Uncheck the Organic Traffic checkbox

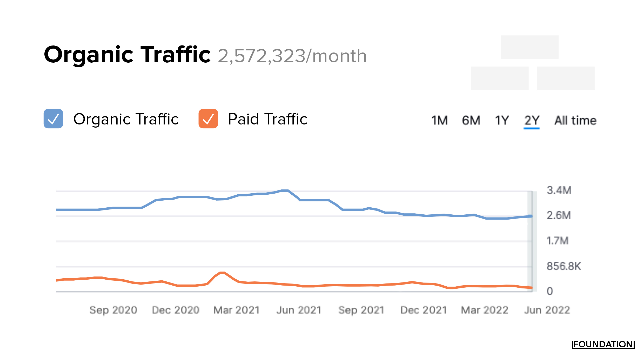(53, 119)
